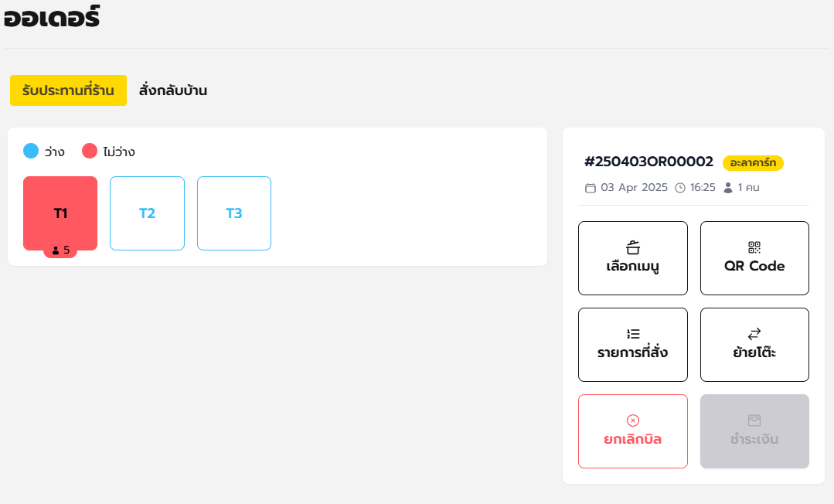The width and height of the screenshot is (834, 504).
Task: Click the ยกเลิกบิล cancel bill button
Action: (x=633, y=431)
